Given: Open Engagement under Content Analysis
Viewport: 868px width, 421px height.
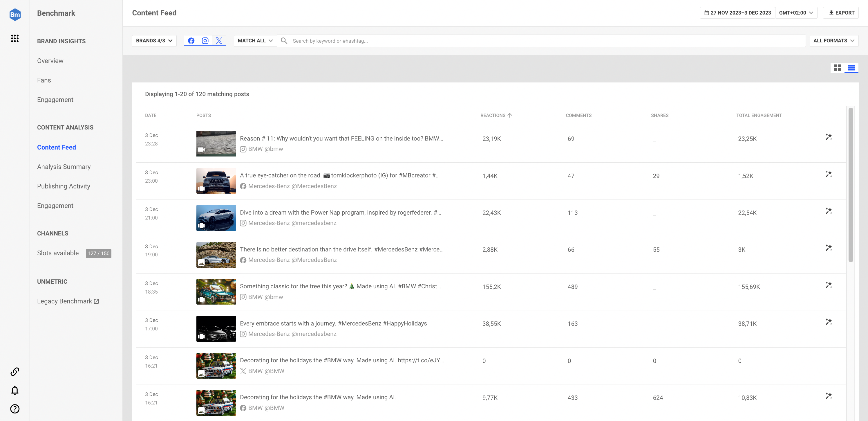Looking at the screenshot, I should coord(55,206).
